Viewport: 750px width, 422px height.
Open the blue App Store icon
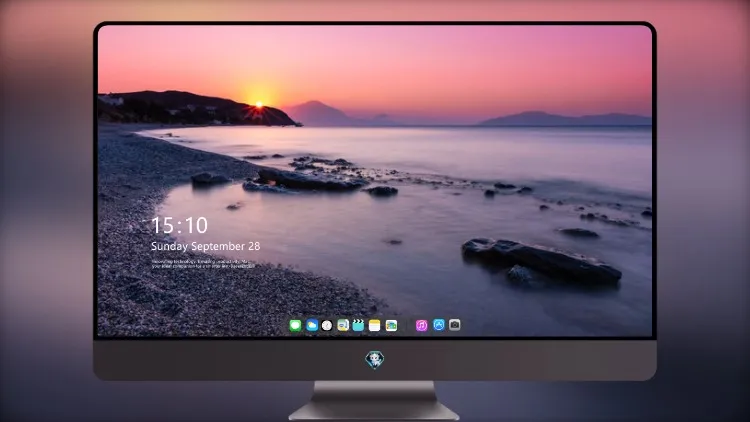coord(439,325)
